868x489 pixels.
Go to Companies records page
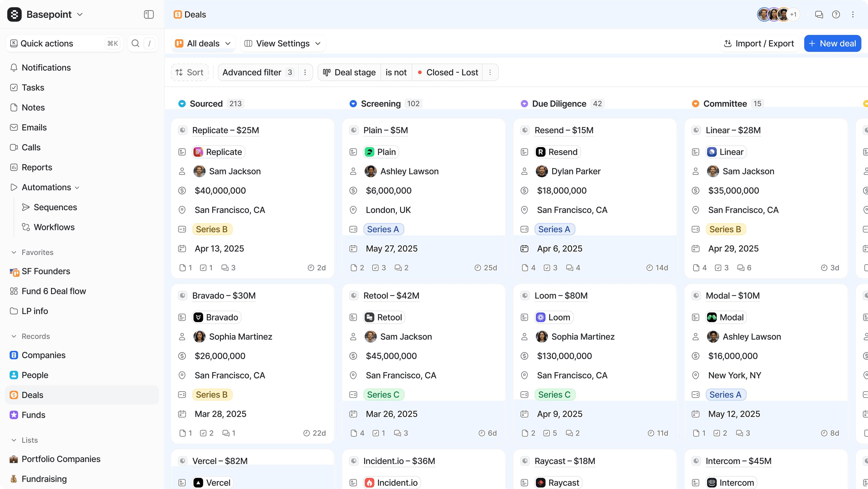[x=43, y=355]
